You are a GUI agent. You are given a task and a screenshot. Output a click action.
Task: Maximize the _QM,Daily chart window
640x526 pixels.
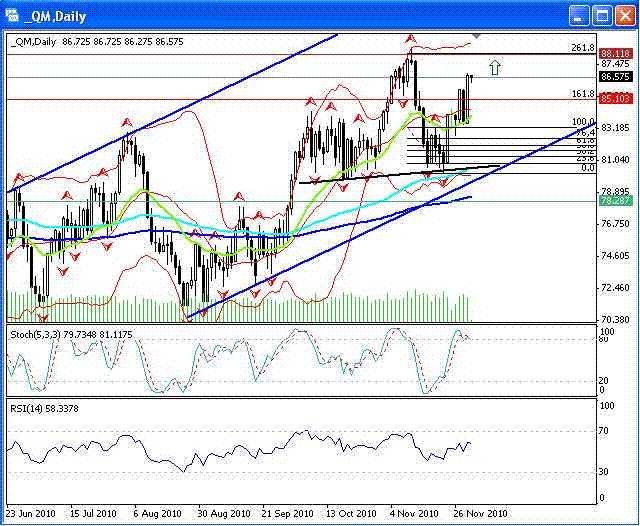click(x=602, y=16)
